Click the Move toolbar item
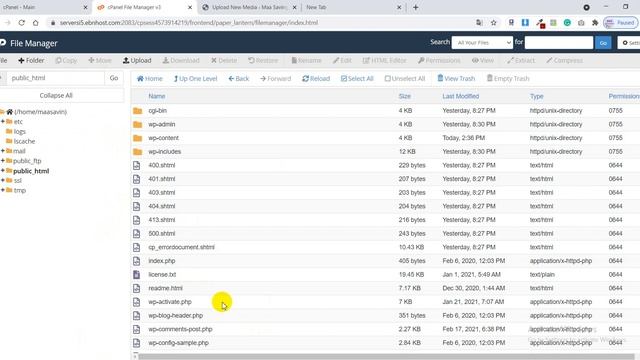The height and width of the screenshot is (360, 640). point(100,60)
